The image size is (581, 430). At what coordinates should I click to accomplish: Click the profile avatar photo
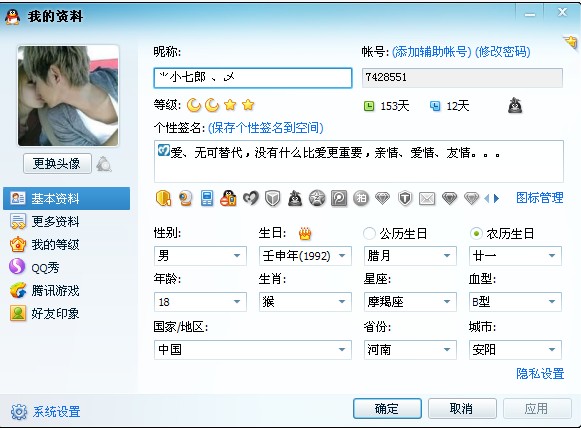68,96
